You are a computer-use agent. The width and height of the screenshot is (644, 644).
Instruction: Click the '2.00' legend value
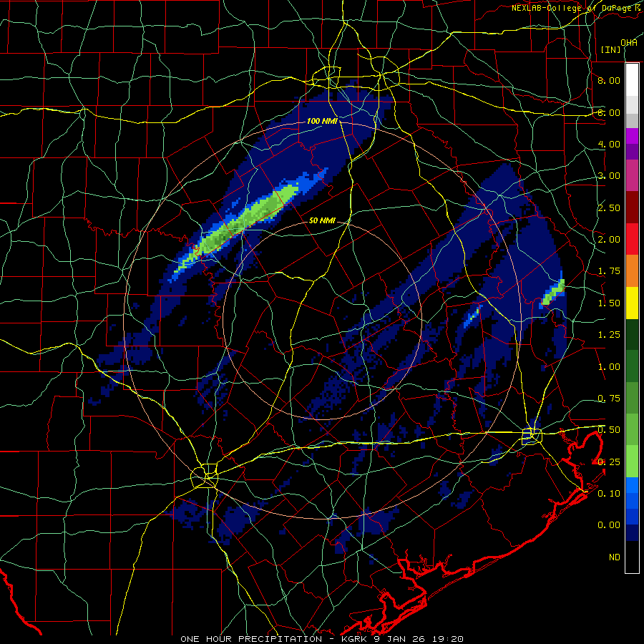click(609, 240)
